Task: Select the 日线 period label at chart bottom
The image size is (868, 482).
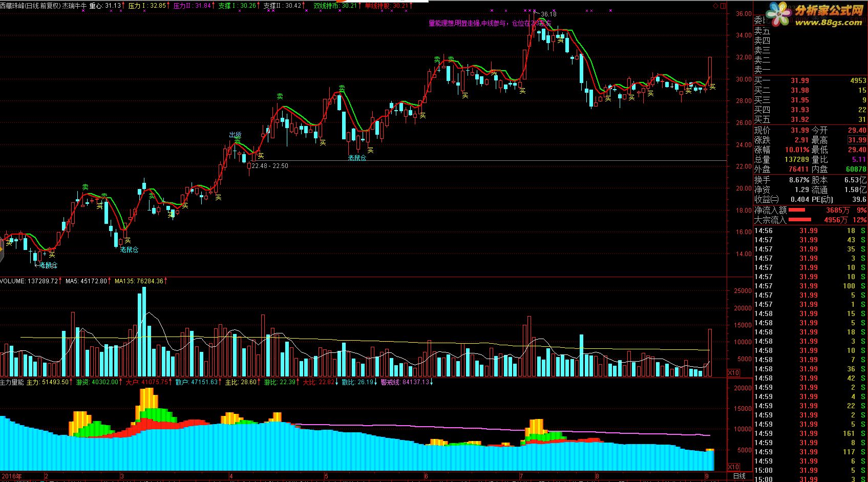Action: 739,476
